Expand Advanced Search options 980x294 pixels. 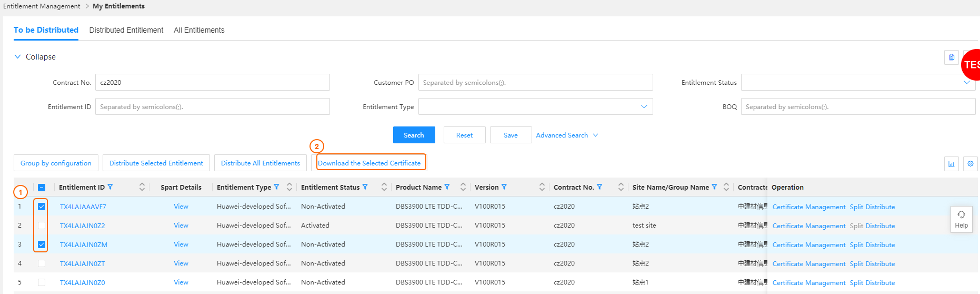click(x=567, y=135)
